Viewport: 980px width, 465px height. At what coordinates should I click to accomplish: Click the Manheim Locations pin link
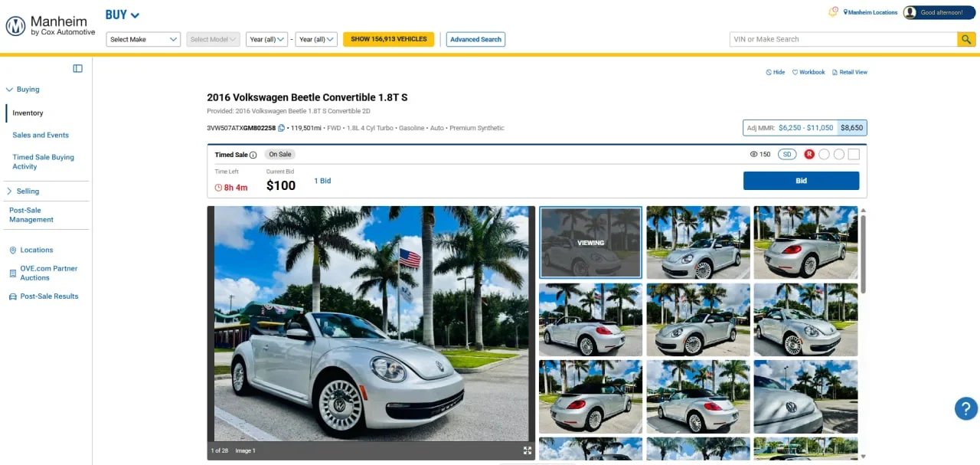(871, 12)
